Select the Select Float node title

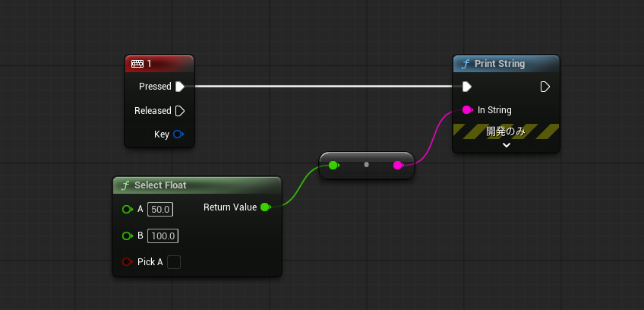tap(160, 185)
